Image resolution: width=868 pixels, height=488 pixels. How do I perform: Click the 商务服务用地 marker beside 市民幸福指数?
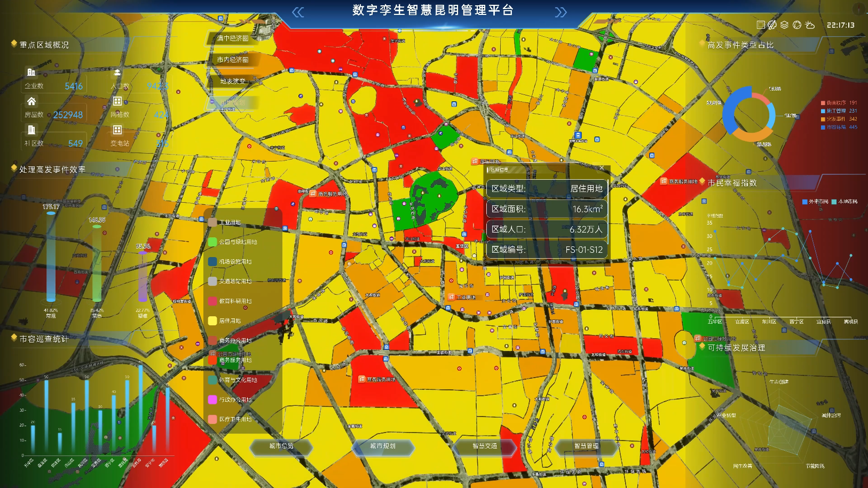pyautogui.click(x=664, y=181)
